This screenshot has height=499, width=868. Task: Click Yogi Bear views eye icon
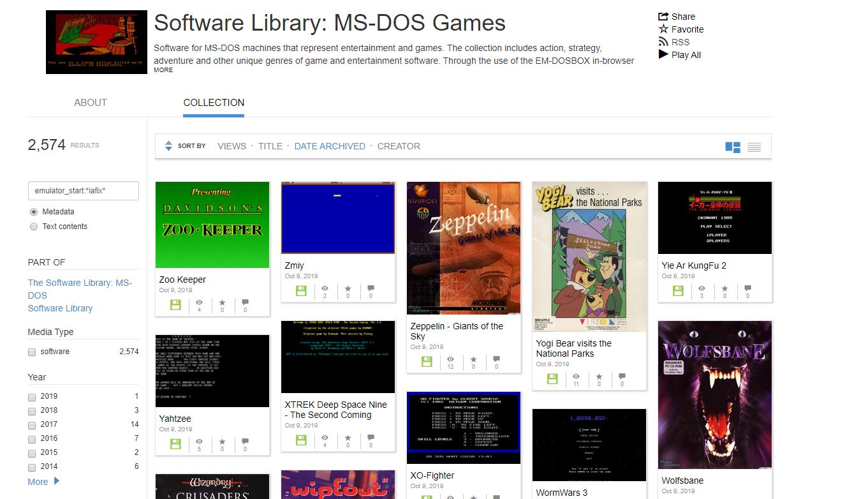[x=576, y=376]
